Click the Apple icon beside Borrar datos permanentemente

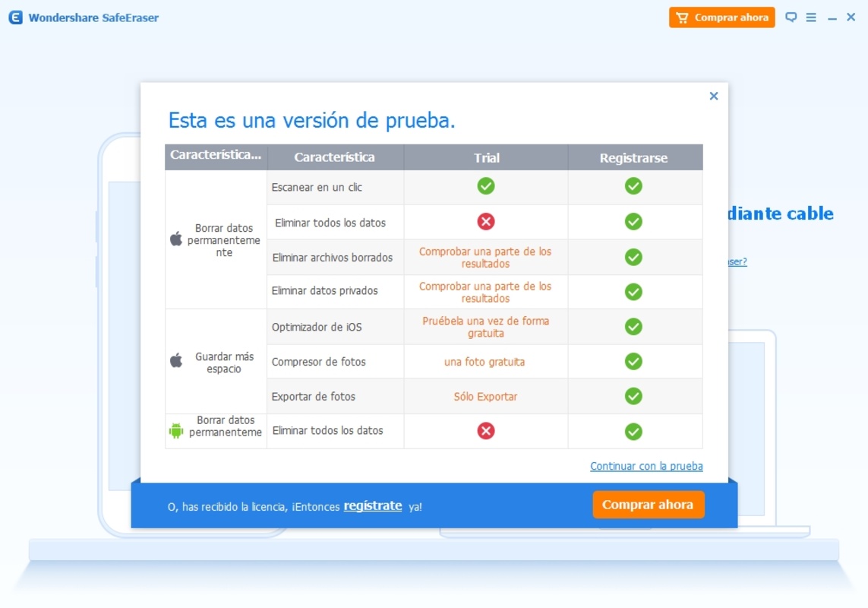(x=176, y=239)
